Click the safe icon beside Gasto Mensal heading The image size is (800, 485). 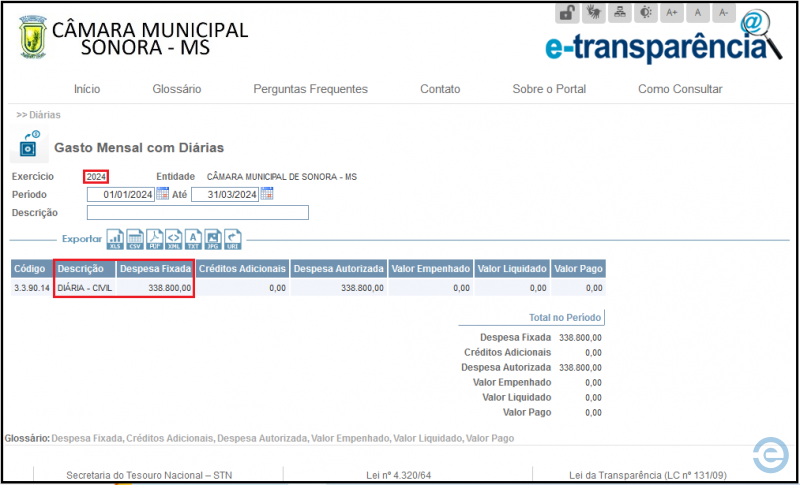[x=29, y=144]
